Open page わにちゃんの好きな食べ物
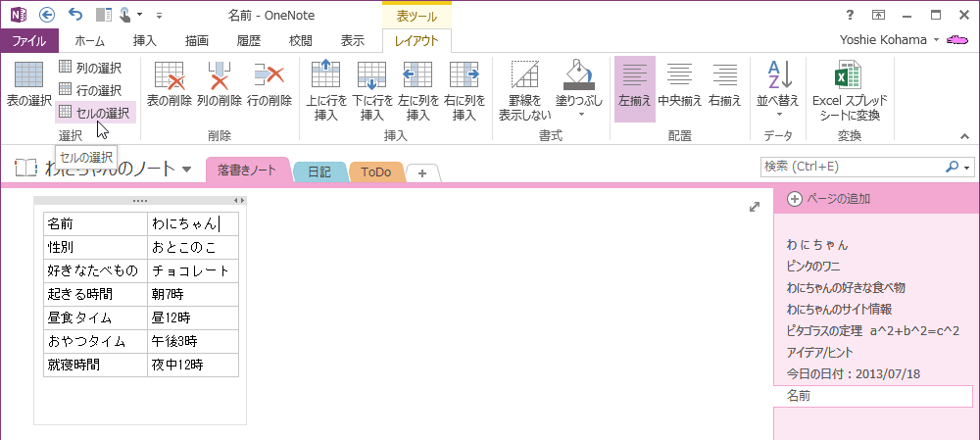 pyautogui.click(x=847, y=288)
